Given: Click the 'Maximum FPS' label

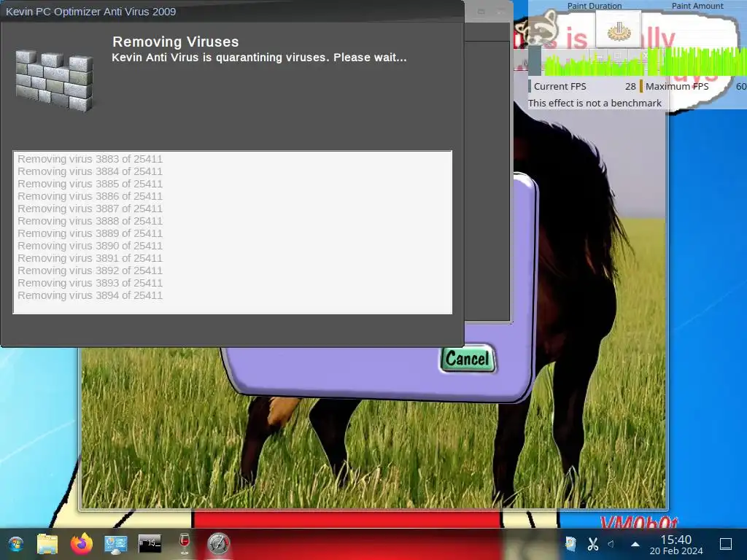Looking at the screenshot, I should [x=677, y=87].
